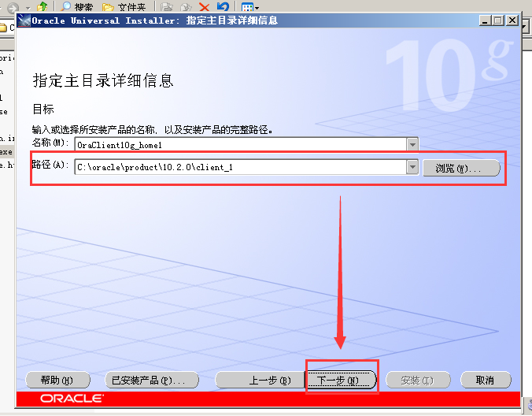Screen dimensions: 532x416
Task: Click 浏览(W) browse button
Action: coord(461,168)
